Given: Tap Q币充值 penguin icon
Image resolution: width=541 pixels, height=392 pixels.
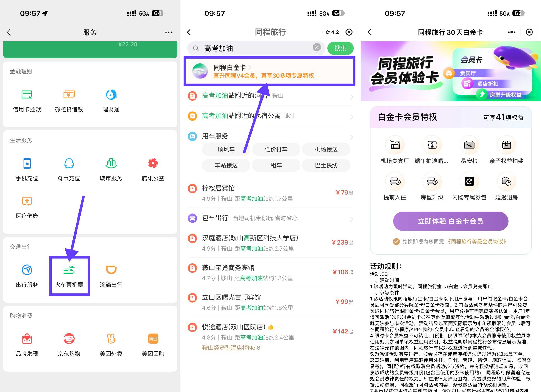Looking at the screenshot, I should [x=69, y=164].
